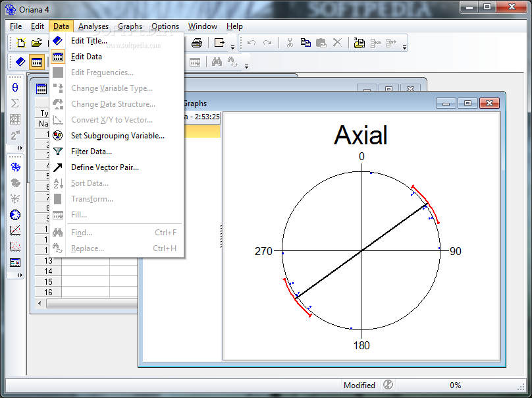
Task: Select the red dotted scatter graph icon
Action: (x=15, y=246)
